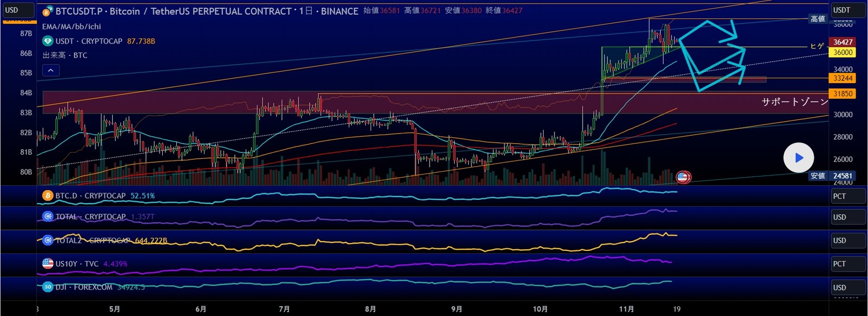Click the Tether icon next to USDT CRYPTOCAP
The height and width of the screenshot is (316, 868).
click(48, 41)
